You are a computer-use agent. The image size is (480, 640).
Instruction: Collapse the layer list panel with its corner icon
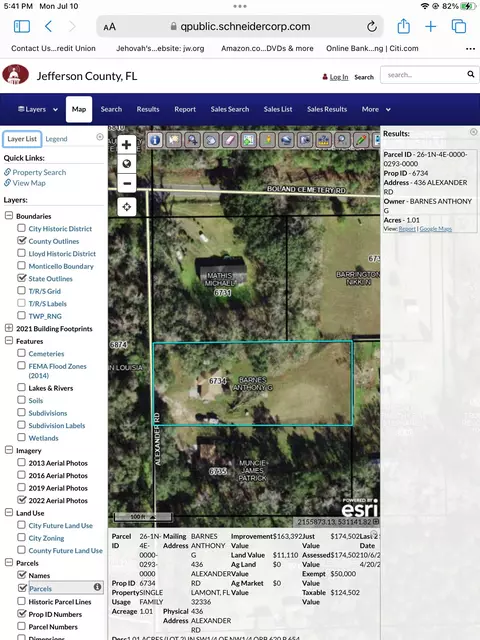pos(100,137)
